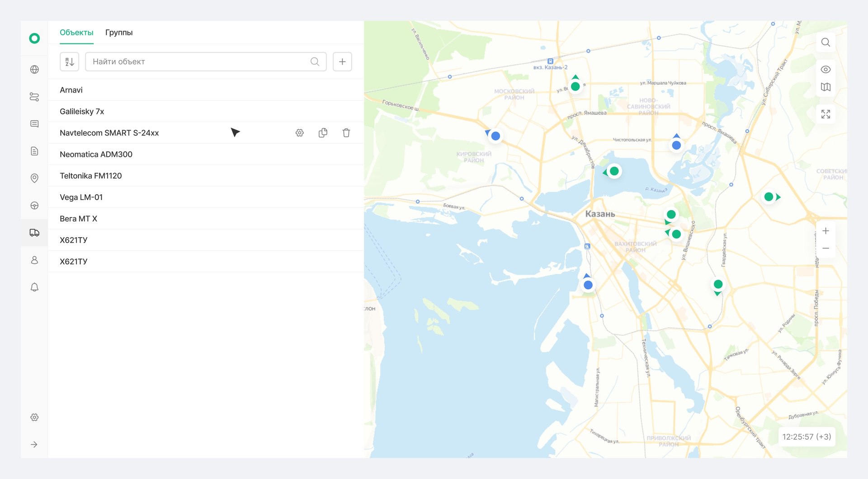Open the globe map section in sidebar
This screenshot has width=868, height=479.
(x=34, y=70)
